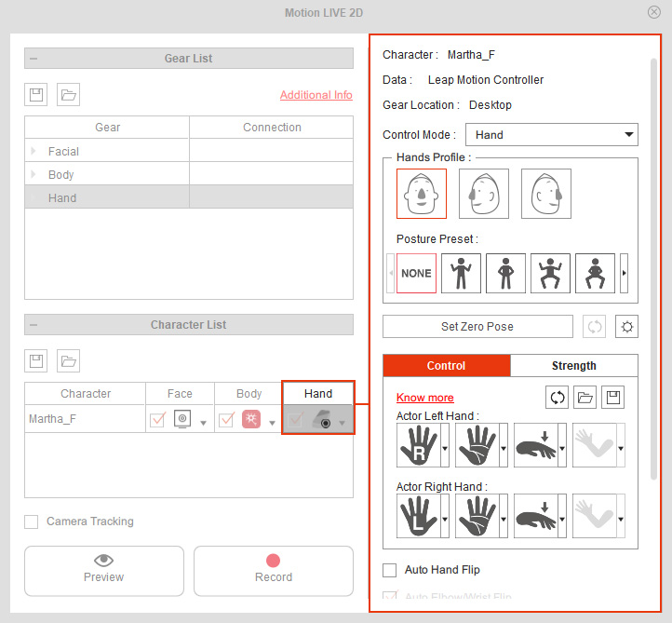Show next posture presets with right arrow

(x=624, y=273)
